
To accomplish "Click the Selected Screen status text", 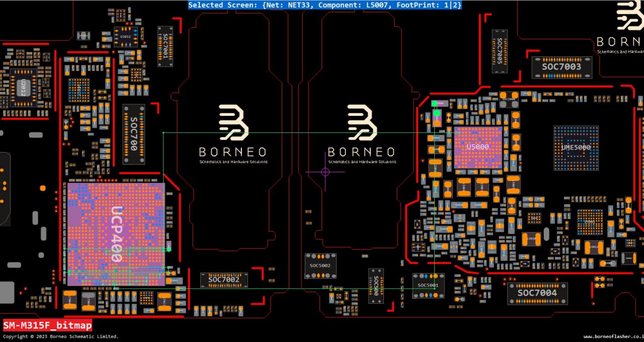I will pyautogui.click(x=325, y=5).
